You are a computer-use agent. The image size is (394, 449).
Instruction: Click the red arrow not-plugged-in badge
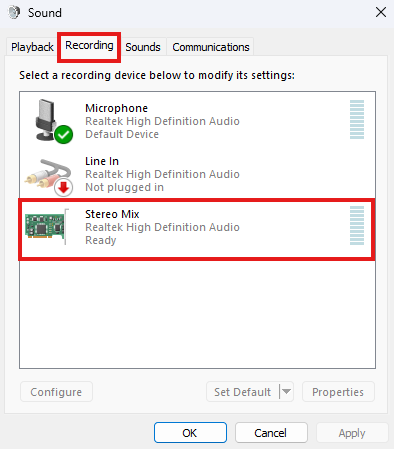64,188
